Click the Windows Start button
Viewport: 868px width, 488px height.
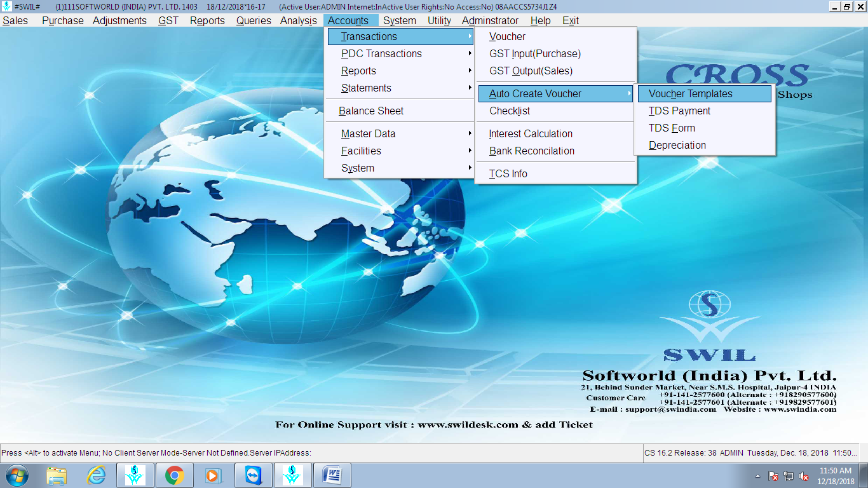tap(17, 475)
